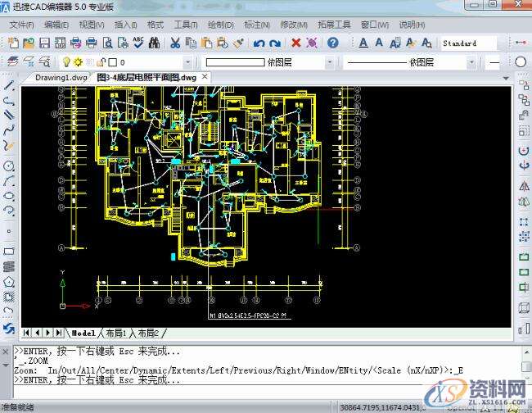The width and height of the screenshot is (532, 413).
Task: Click the spell check ABC icon
Action: point(138,43)
